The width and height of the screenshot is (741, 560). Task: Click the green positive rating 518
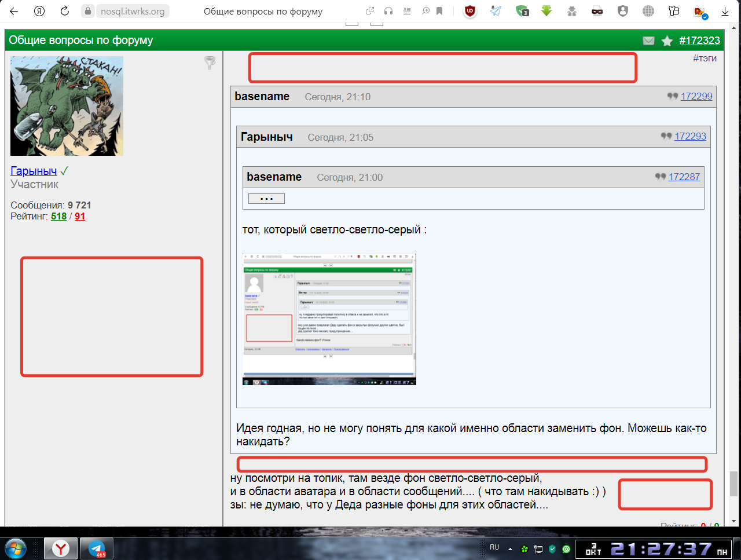(58, 216)
